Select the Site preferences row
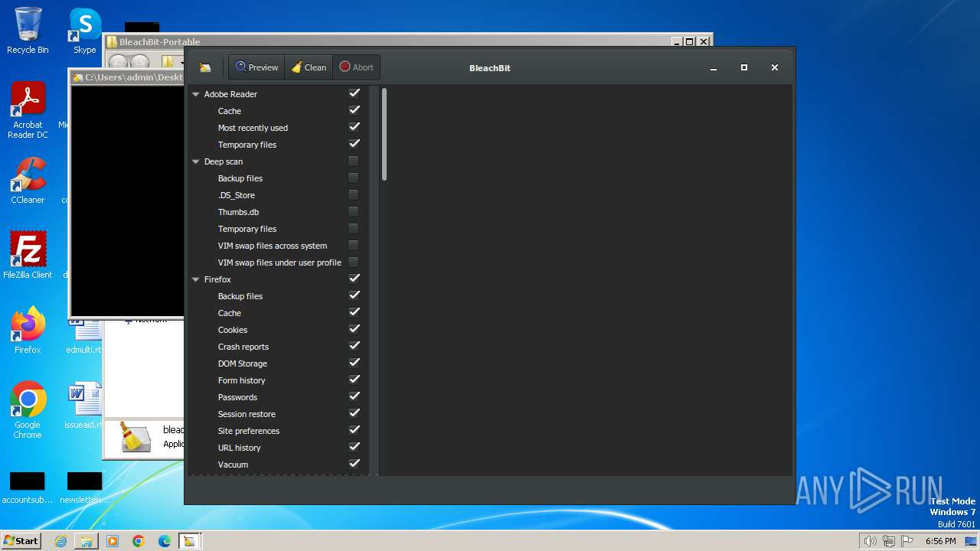The image size is (980, 551). point(278,431)
